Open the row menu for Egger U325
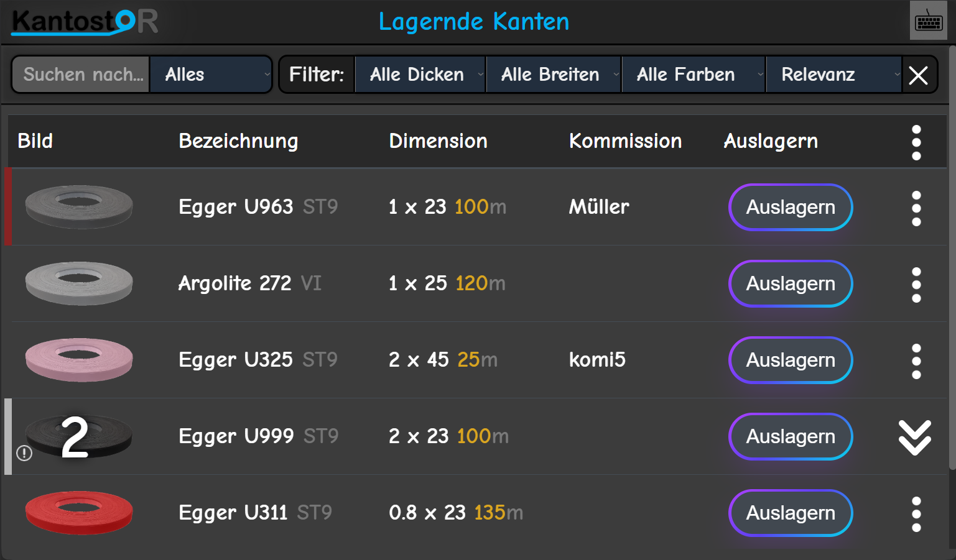Viewport: 956px width, 560px height. click(916, 360)
